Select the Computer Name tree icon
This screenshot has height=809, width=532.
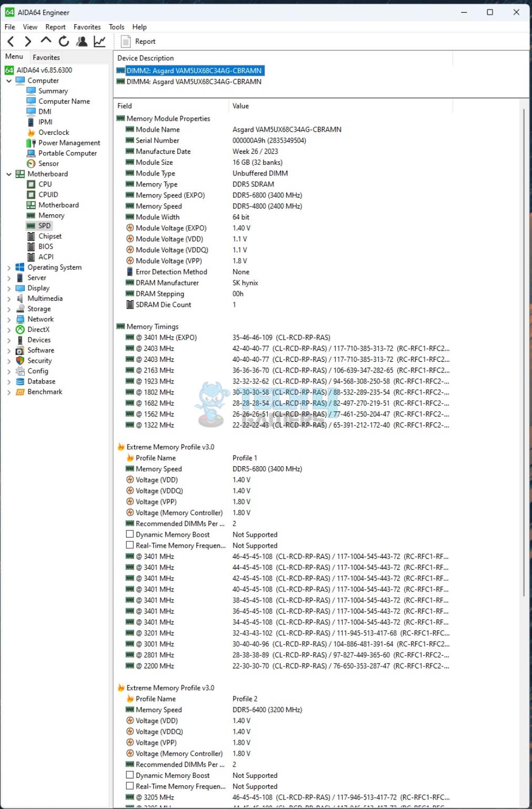31,101
